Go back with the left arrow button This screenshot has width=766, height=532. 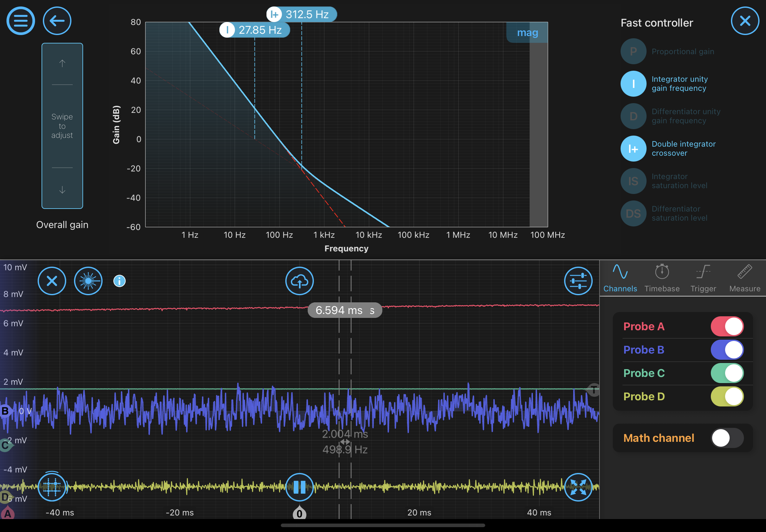57,21
